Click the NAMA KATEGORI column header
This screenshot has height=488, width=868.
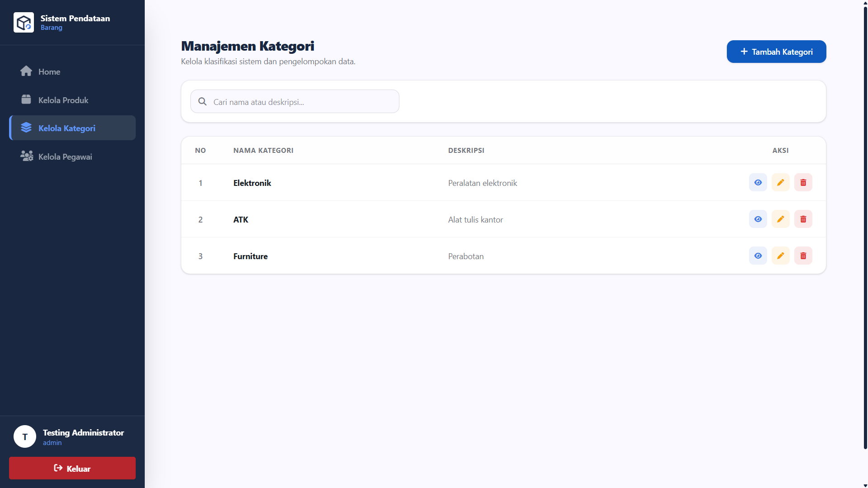(263, 150)
